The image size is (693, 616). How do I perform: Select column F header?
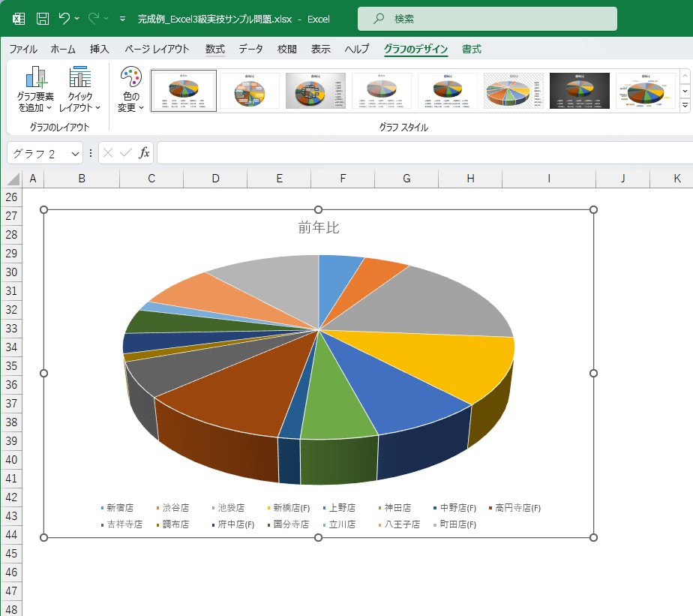coord(343,179)
